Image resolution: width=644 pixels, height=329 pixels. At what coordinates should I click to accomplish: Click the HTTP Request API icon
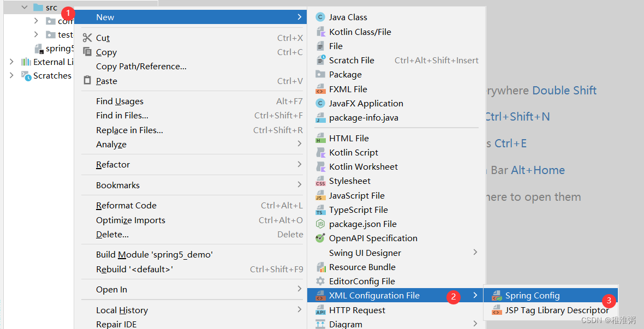pos(320,310)
